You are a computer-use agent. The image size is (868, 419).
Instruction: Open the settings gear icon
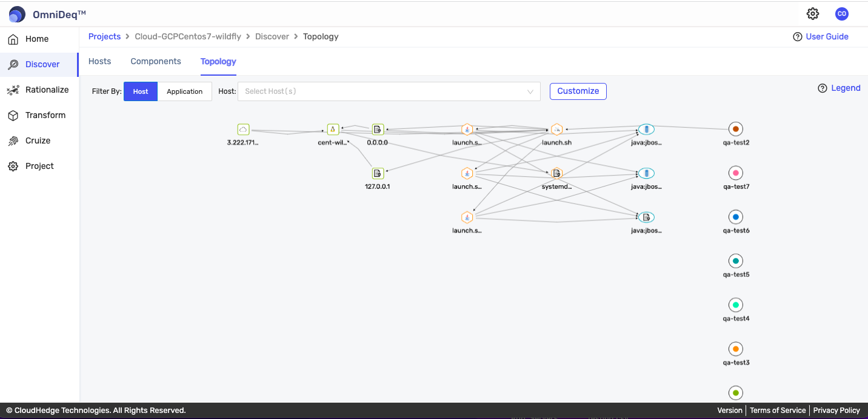point(813,13)
